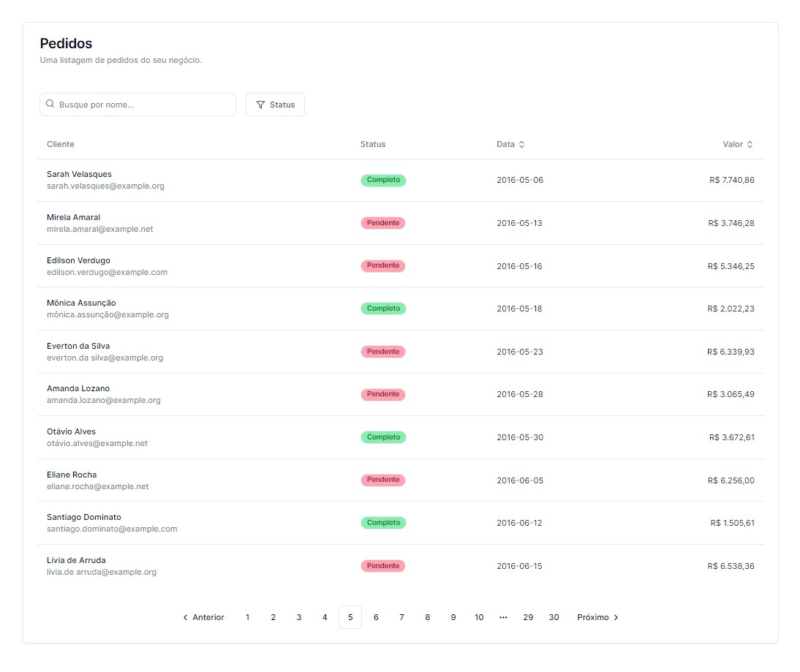800x672 pixels.
Task: Open the Status filter dropdown
Action: [x=275, y=105]
